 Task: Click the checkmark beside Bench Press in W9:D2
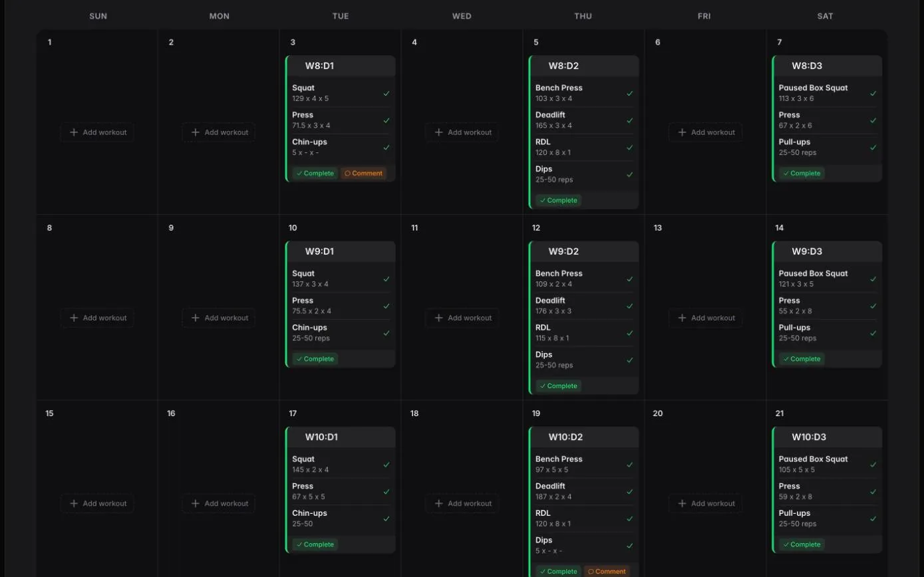(x=629, y=279)
